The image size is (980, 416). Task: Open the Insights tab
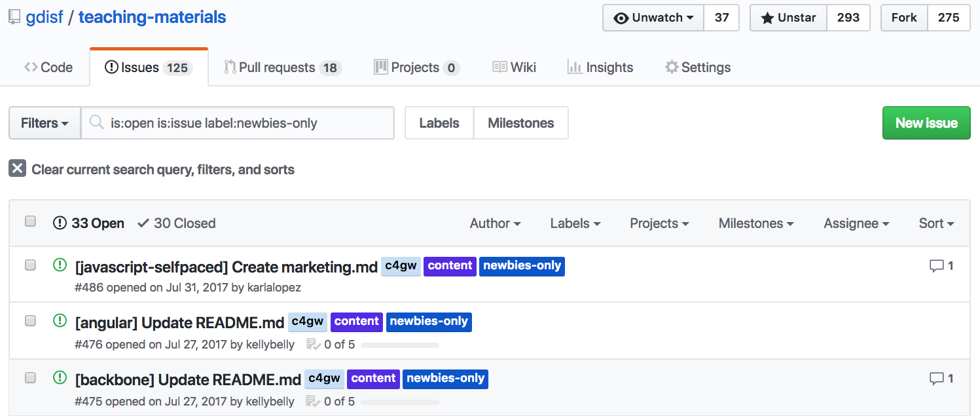click(600, 67)
